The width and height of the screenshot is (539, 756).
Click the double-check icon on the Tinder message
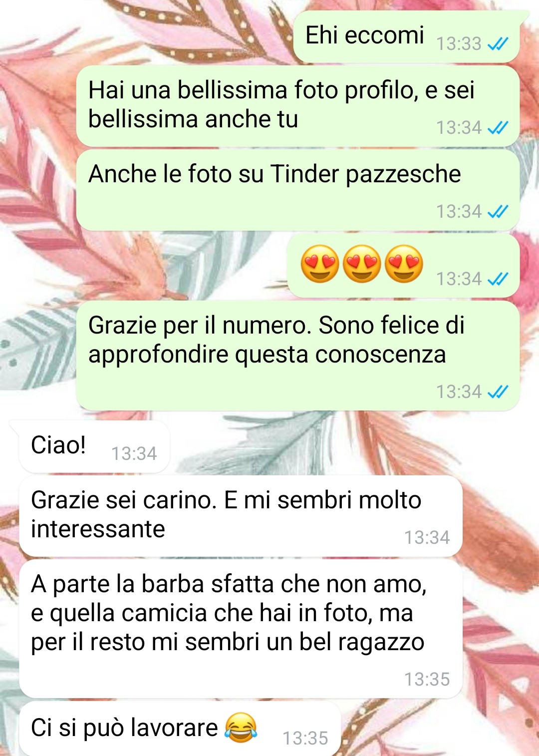coord(498,212)
